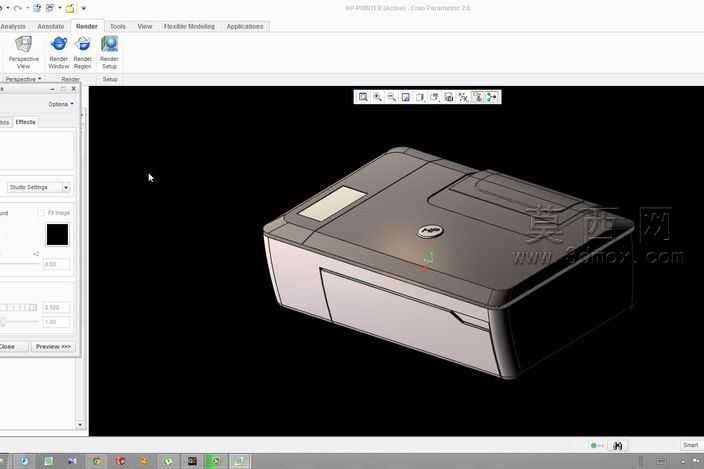704x469 pixels.
Task: Click the Zoom Out magnifier icon
Action: tap(392, 97)
